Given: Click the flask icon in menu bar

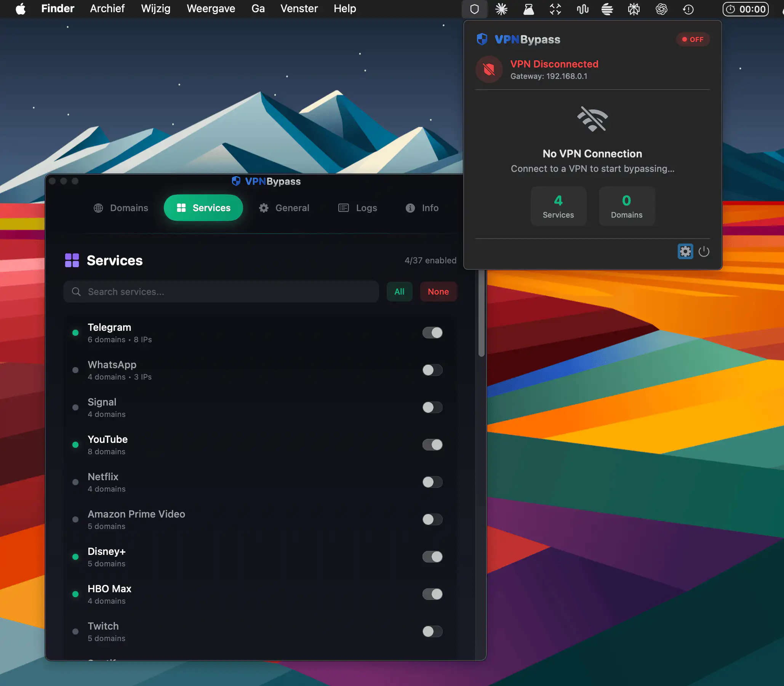Looking at the screenshot, I should tap(528, 9).
